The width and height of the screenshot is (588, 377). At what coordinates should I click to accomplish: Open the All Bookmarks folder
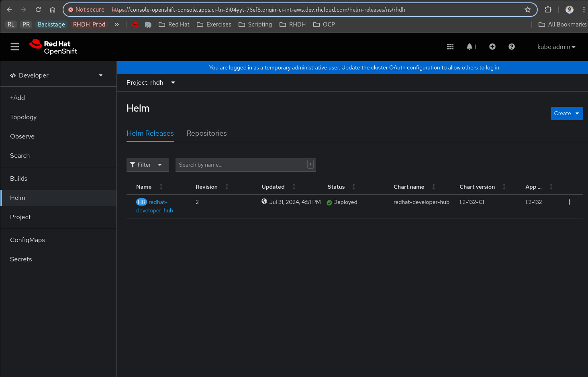(x=563, y=24)
